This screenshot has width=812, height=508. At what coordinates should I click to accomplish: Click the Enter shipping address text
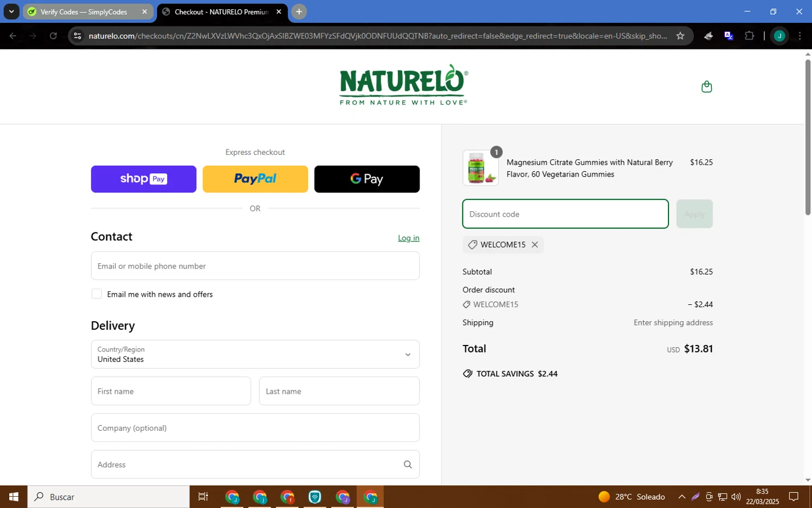[673, 323]
